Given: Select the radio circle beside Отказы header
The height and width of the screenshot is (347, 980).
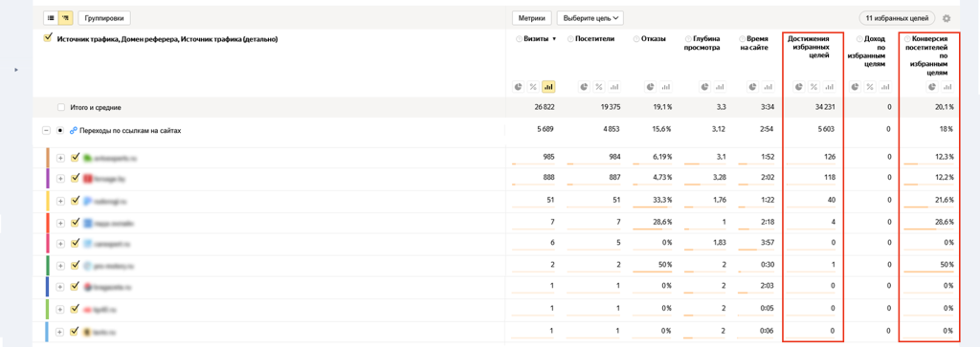Looking at the screenshot, I should (x=636, y=38).
